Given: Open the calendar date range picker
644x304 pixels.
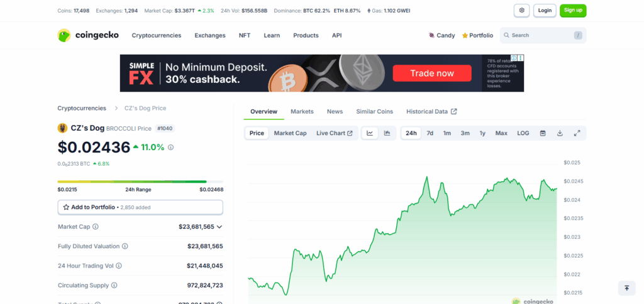Looking at the screenshot, I should point(543,133).
